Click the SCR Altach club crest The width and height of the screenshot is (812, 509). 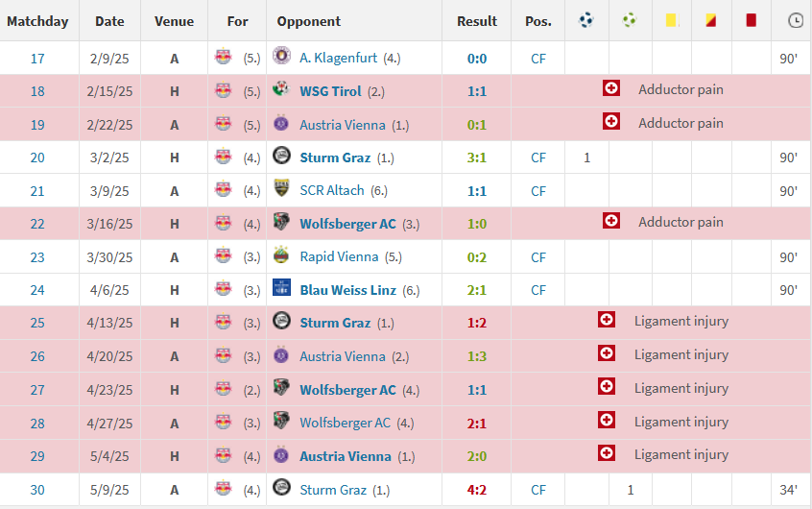coord(281,190)
